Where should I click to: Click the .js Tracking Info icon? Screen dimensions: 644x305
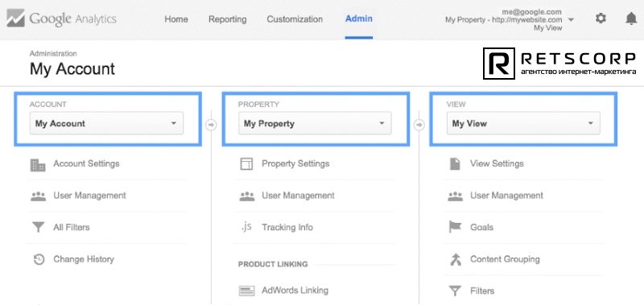point(246,227)
